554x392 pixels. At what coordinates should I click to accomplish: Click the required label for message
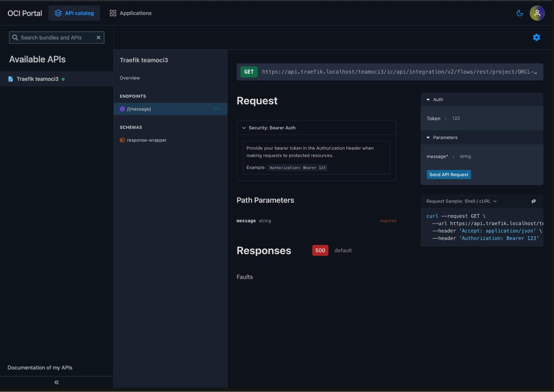[388, 221]
